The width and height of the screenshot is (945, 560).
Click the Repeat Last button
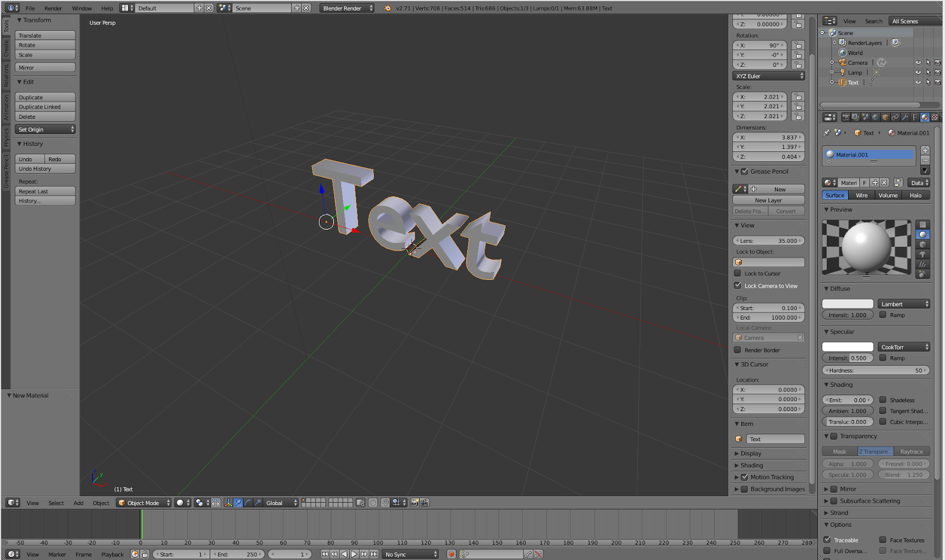(45, 191)
